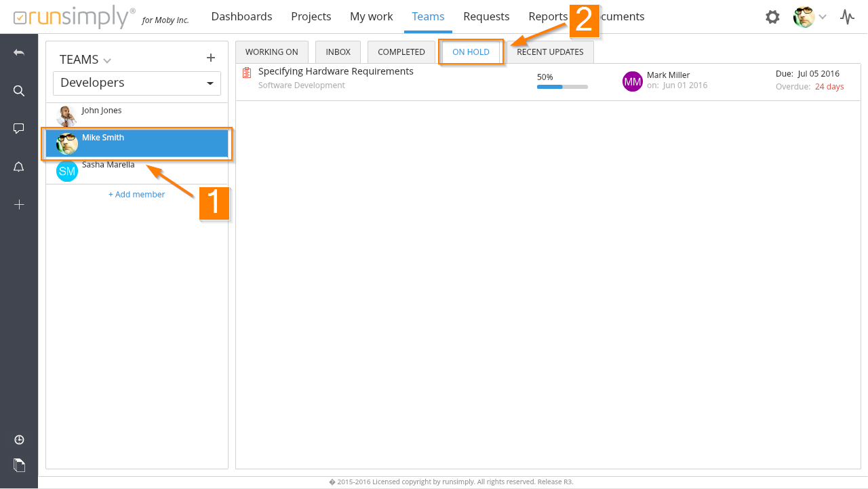Open search from the left sidebar
The height and width of the screenshot is (489, 868).
[19, 91]
